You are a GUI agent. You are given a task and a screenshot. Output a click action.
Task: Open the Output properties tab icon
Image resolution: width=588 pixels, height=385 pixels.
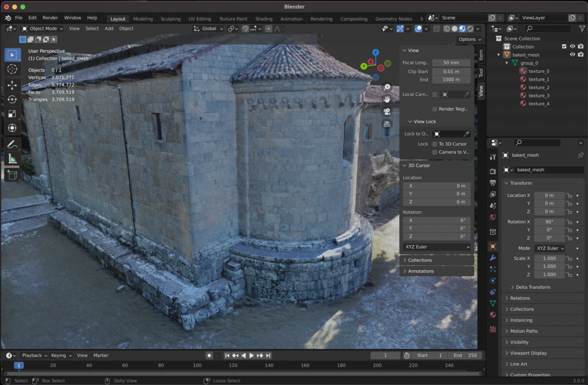tap(493, 183)
